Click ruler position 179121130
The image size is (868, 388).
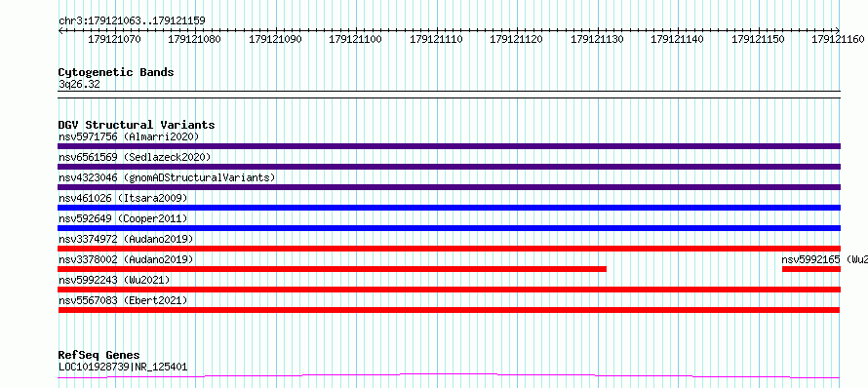(x=598, y=39)
